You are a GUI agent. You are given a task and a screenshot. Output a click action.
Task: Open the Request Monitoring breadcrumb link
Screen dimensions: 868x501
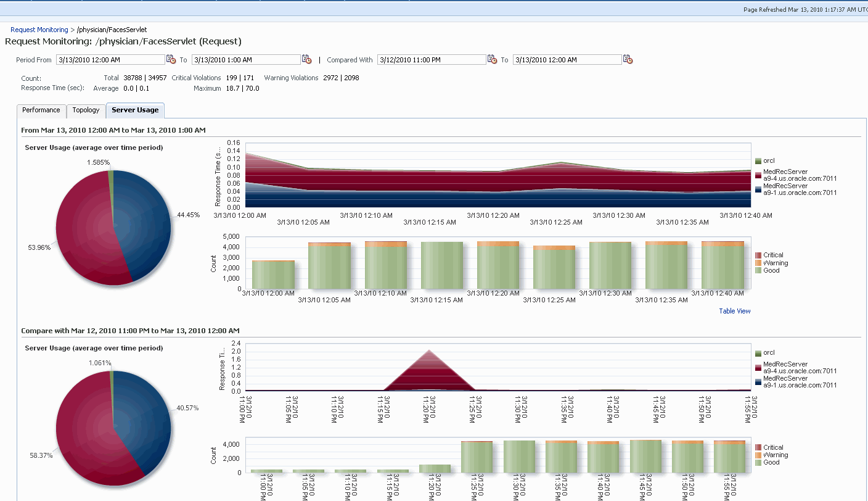pyautogui.click(x=39, y=30)
